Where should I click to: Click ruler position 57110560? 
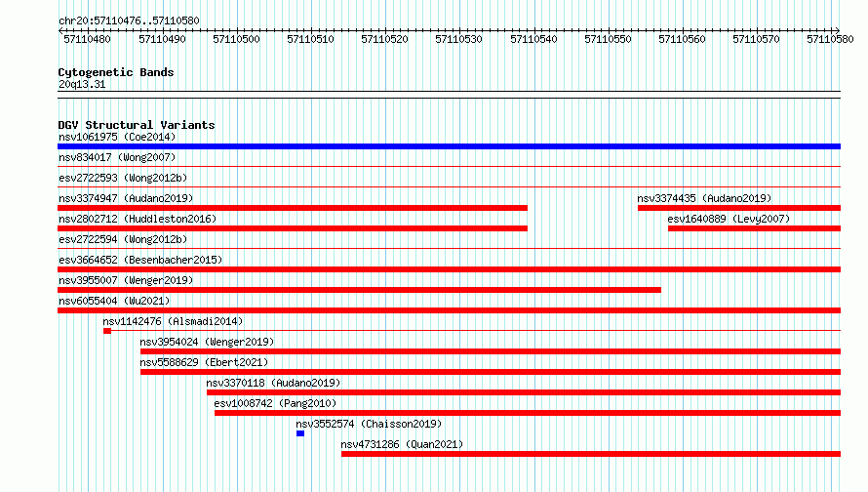(682, 39)
